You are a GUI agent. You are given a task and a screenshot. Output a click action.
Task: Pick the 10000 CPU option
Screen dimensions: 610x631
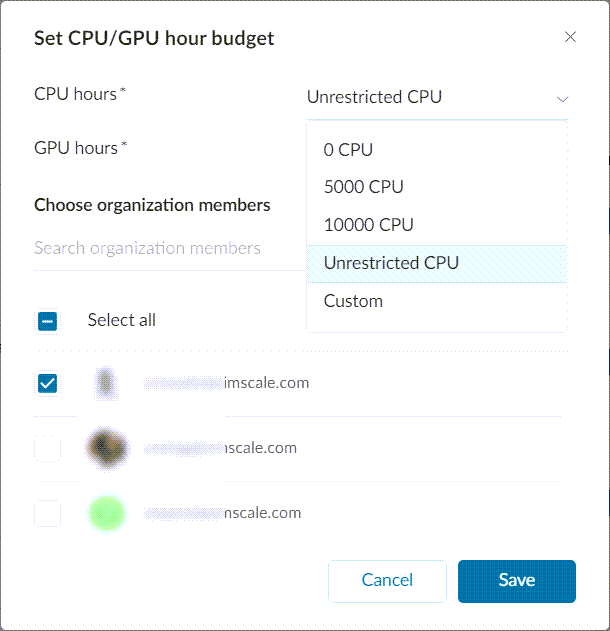tap(368, 225)
